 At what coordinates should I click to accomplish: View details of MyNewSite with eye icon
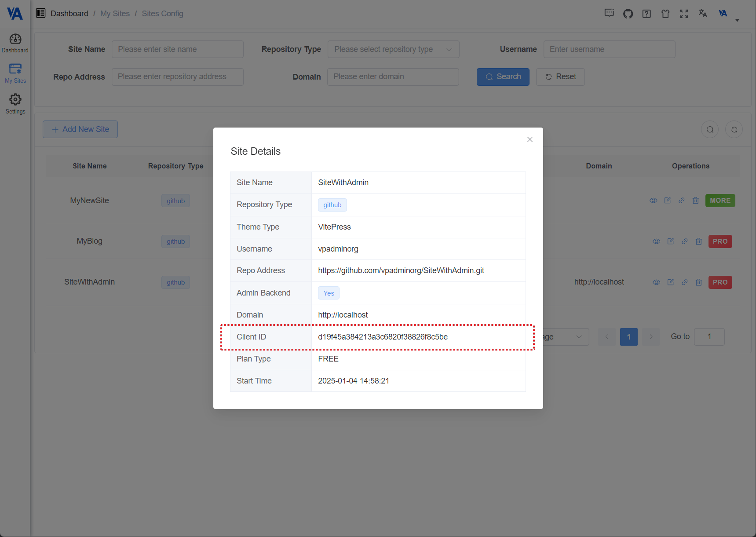coord(653,201)
